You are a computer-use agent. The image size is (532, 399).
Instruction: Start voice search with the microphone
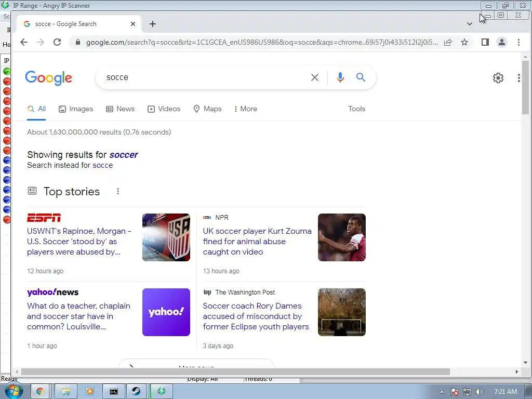click(x=340, y=77)
